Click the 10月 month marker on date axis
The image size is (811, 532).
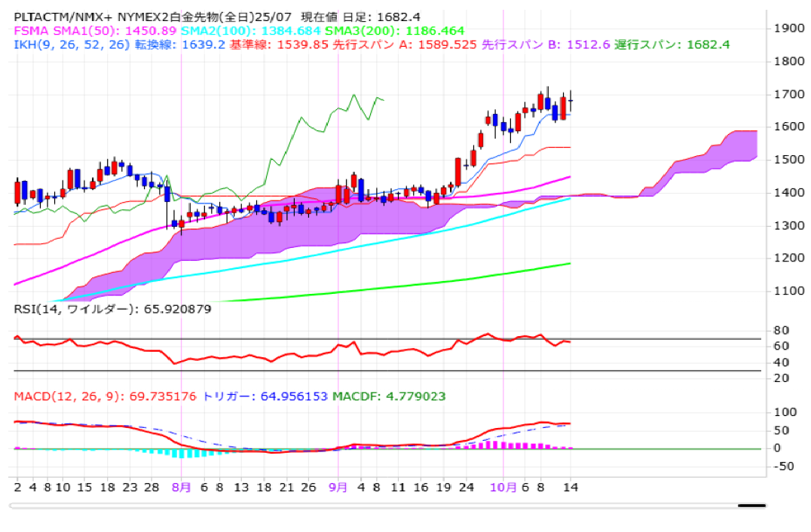pyautogui.click(x=503, y=487)
